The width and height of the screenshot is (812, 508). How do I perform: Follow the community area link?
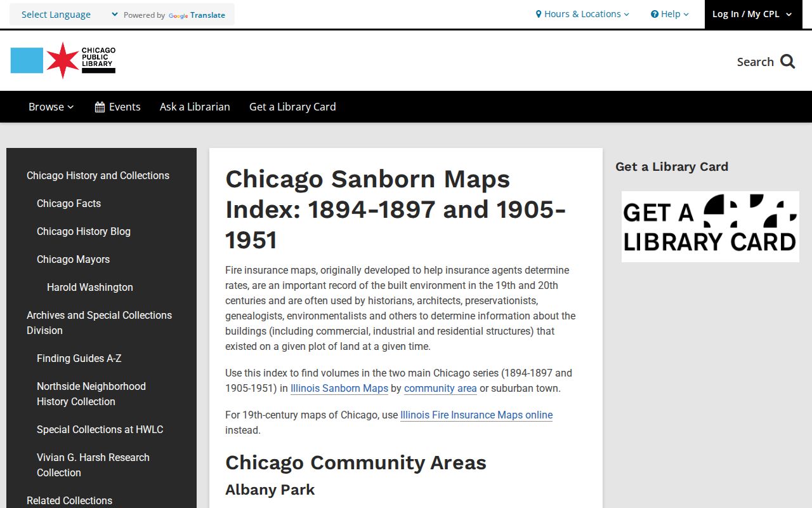point(440,388)
